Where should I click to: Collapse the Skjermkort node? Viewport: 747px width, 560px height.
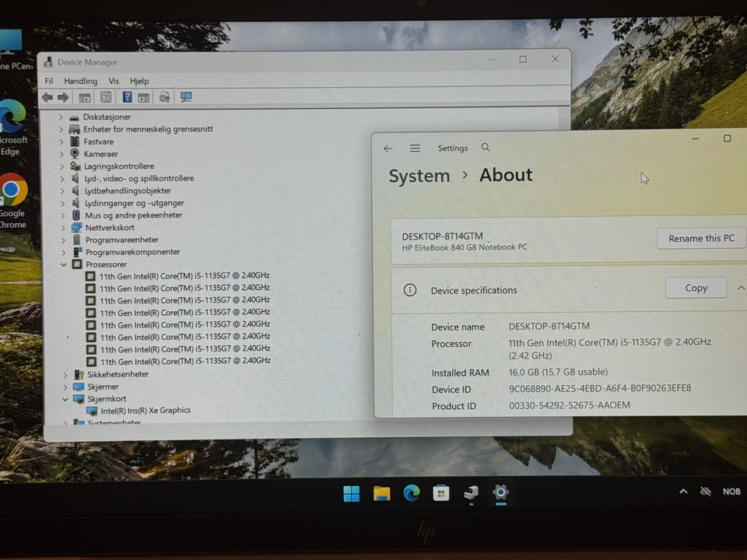65,399
